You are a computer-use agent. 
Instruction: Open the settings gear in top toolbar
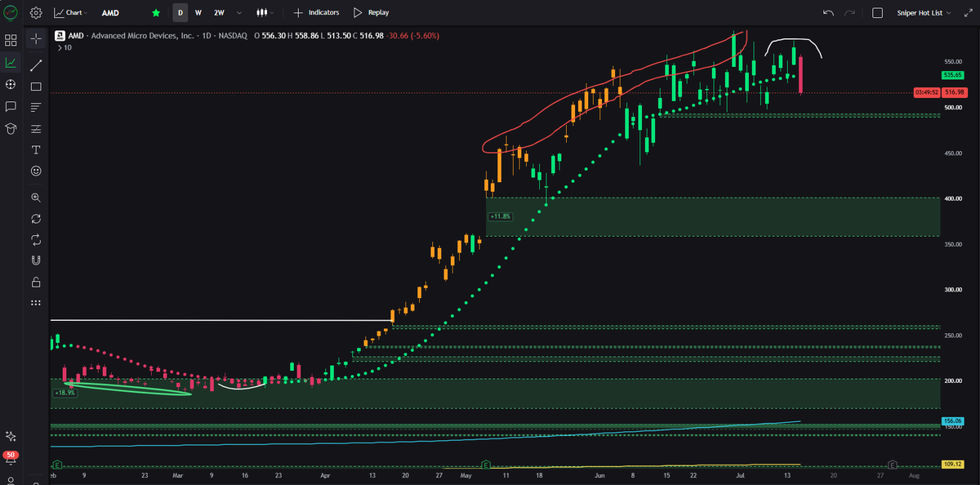(x=36, y=13)
